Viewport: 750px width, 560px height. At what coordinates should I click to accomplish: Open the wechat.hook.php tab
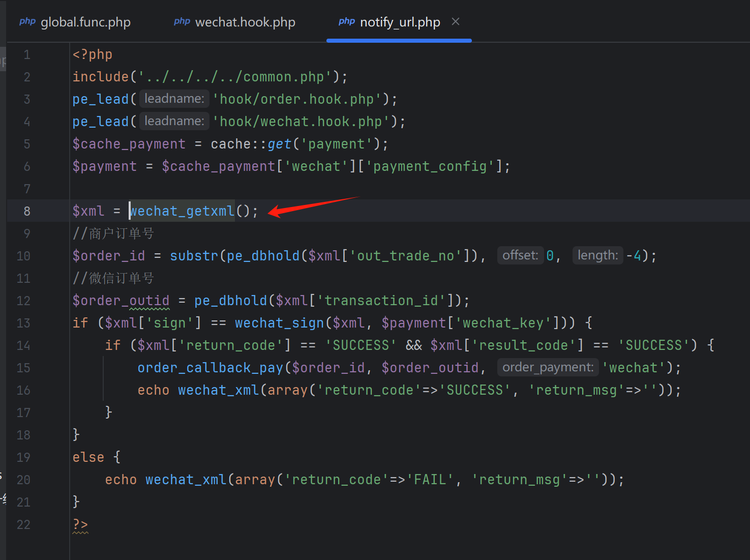pyautogui.click(x=245, y=22)
